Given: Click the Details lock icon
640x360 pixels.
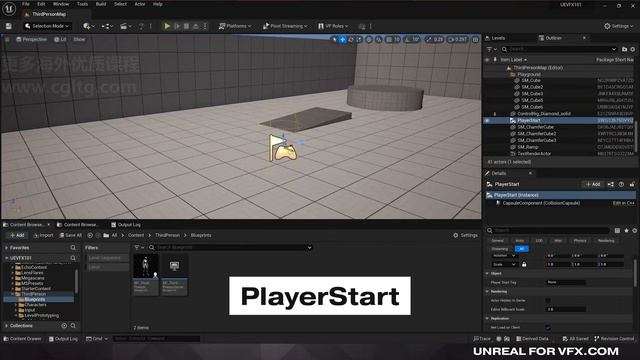Looking at the screenshot, I should (x=632, y=184).
